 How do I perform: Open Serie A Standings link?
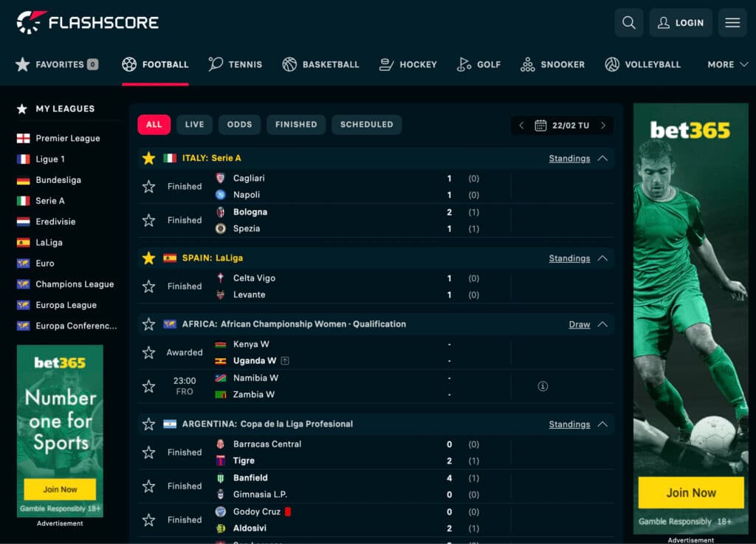pyautogui.click(x=569, y=159)
